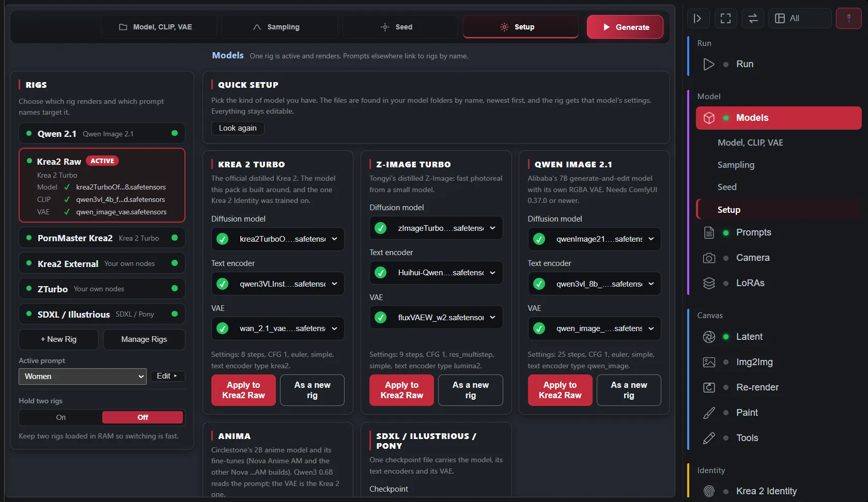Open the Active prompt Women dropdown
The width and height of the screenshot is (868, 502).
click(83, 376)
